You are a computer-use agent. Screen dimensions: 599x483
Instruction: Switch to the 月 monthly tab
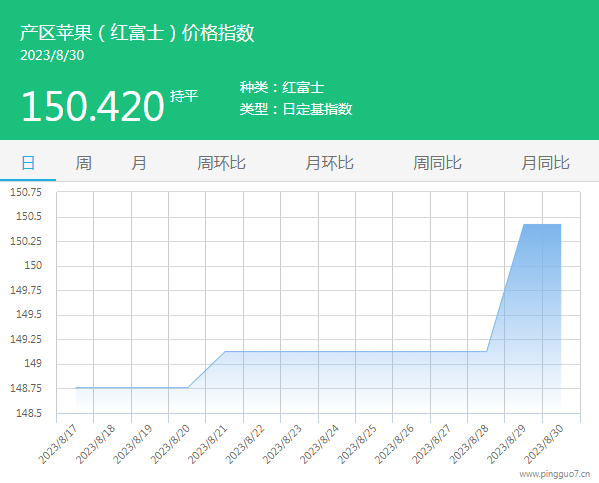[x=139, y=163]
